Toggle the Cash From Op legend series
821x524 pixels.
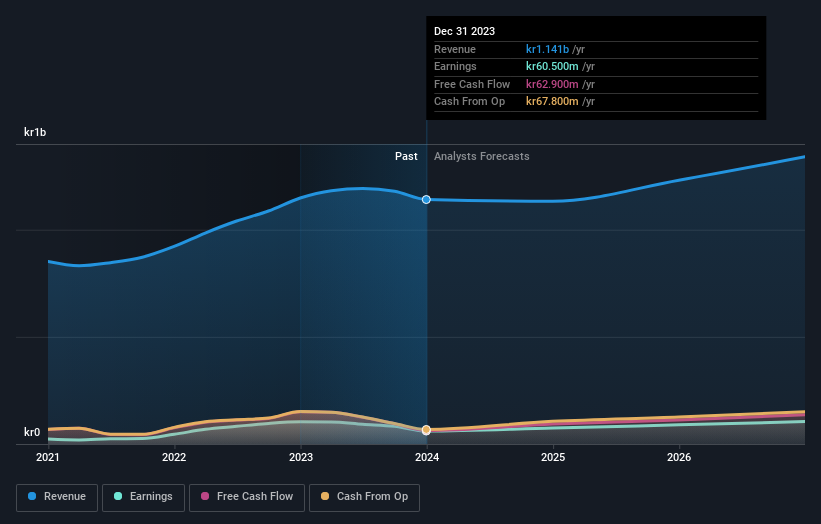[364, 497]
